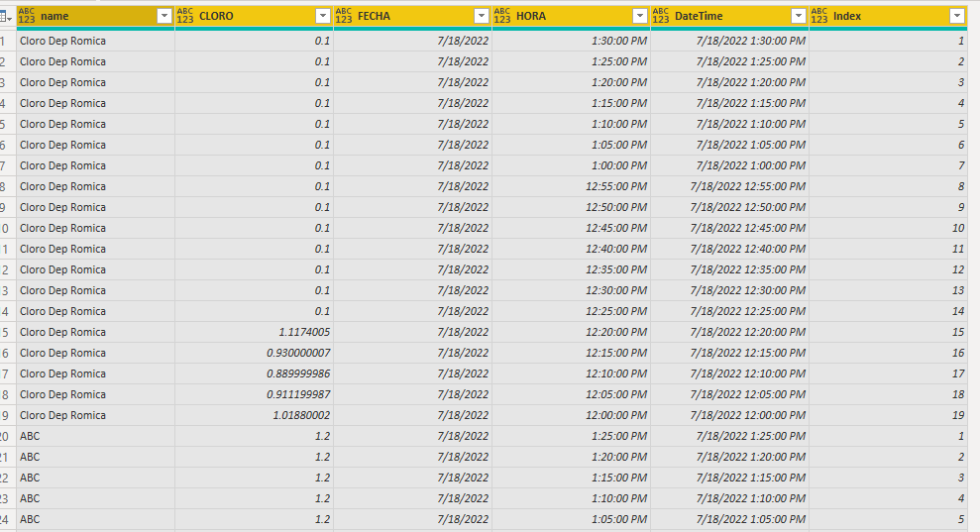The width and height of the screenshot is (980, 532).
Task: Change data type icon of FECHA column
Action: tap(344, 16)
